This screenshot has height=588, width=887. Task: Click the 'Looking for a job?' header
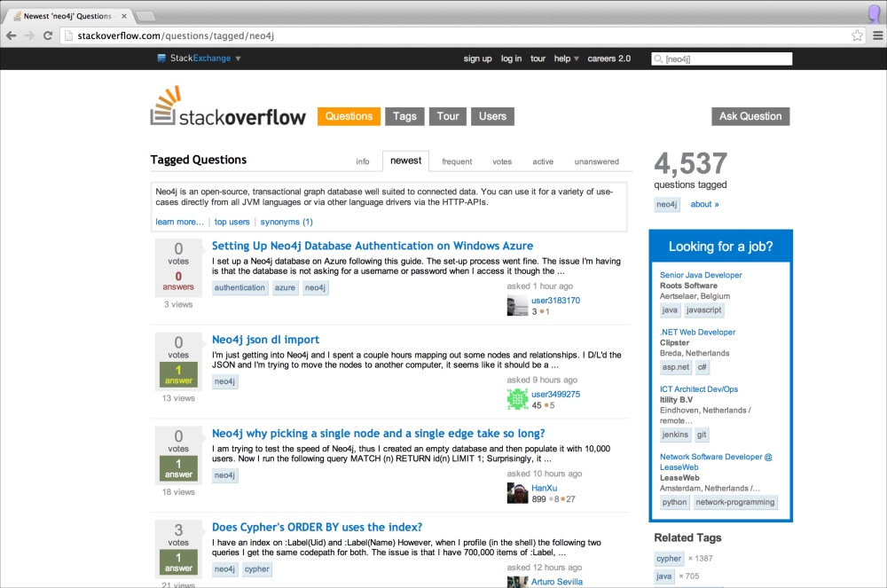(720, 247)
